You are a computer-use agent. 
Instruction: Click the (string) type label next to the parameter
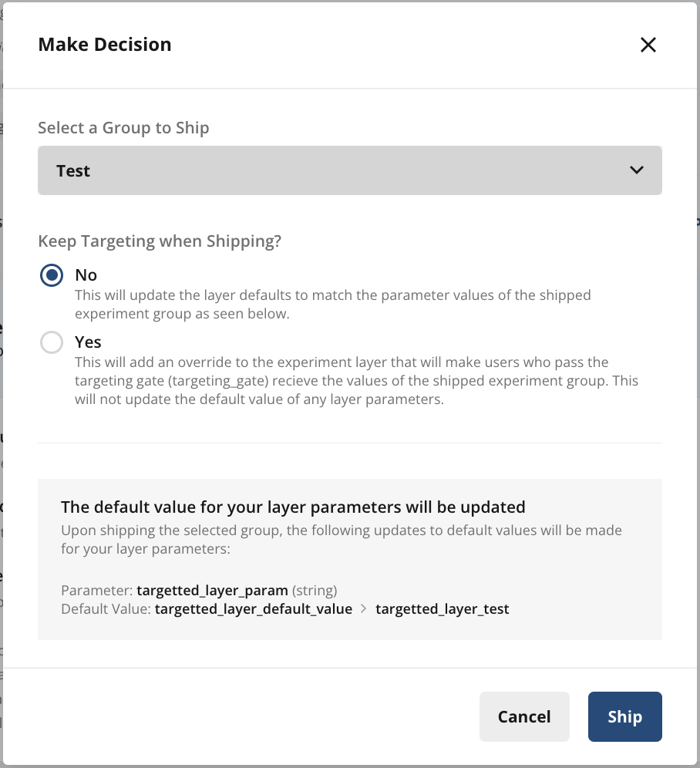315,590
